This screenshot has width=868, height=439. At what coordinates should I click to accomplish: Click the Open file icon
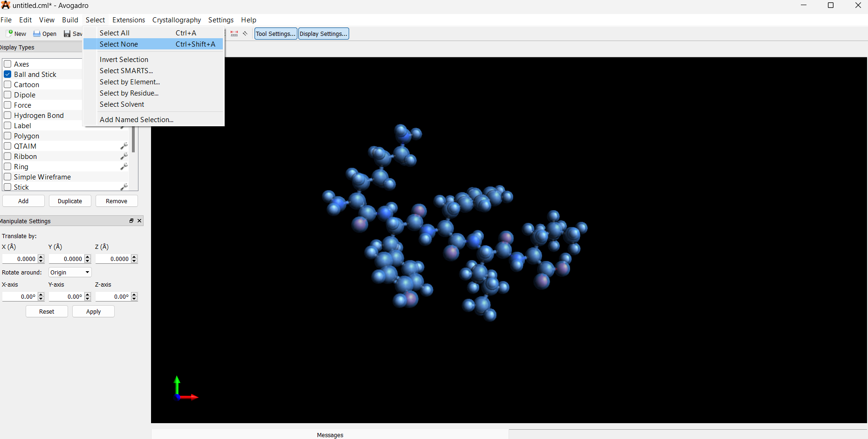pyautogui.click(x=37, y=34)
